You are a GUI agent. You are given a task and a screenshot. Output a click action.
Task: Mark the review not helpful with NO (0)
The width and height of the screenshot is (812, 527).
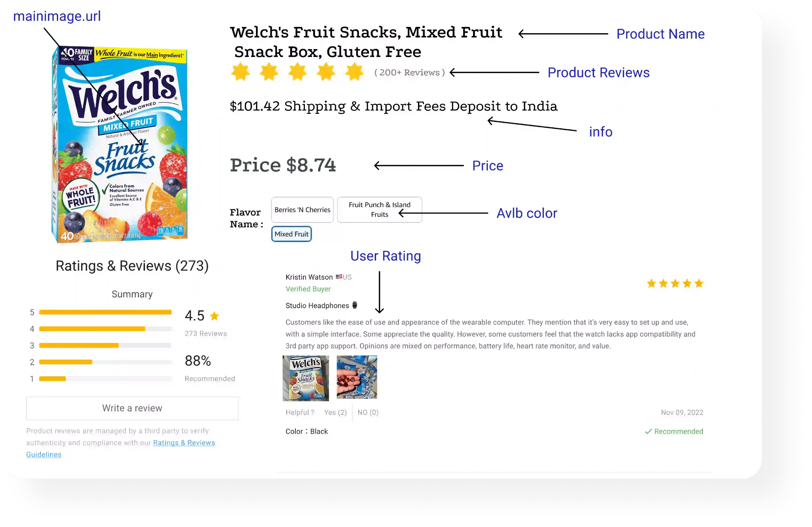[x=368, y=412]
